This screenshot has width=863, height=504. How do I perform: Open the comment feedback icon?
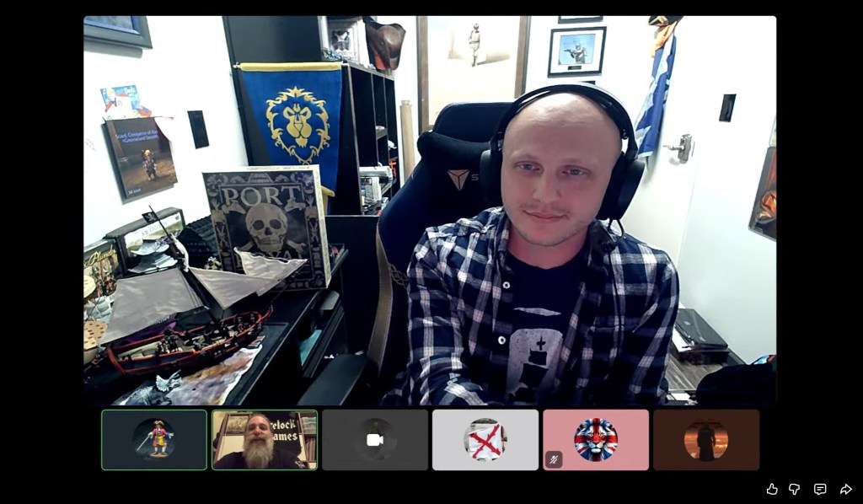(819, 489)
